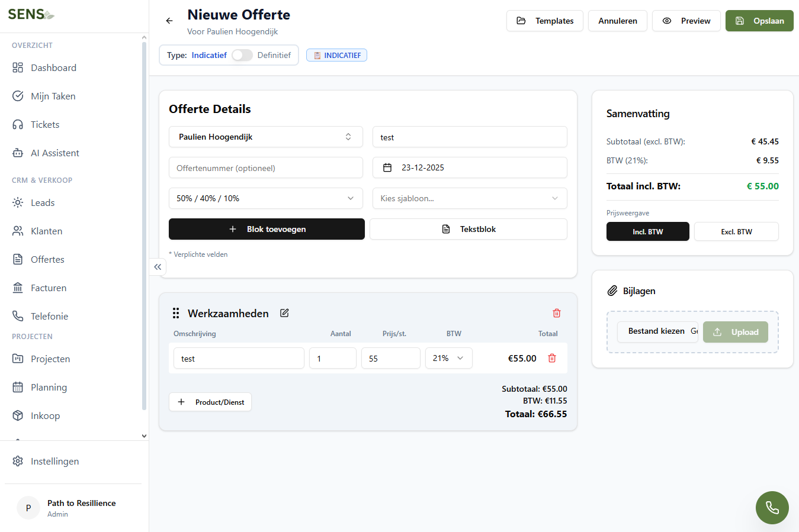This screenshot has height=532, width=799.
Task: Click the date picker calendar icon
Action: point(388,167)
